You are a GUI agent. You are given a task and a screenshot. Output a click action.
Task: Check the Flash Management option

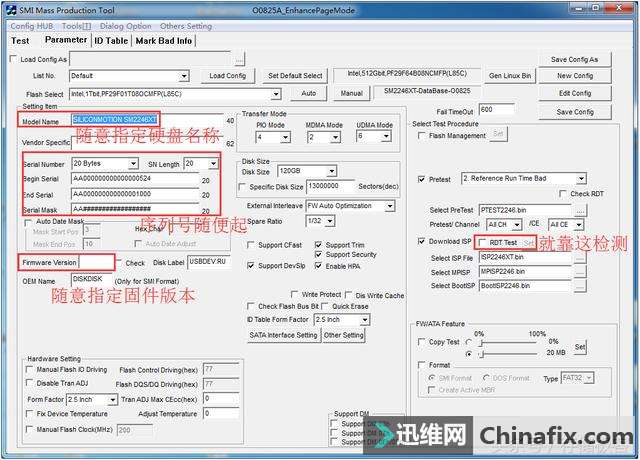click(x=422, y=136)
